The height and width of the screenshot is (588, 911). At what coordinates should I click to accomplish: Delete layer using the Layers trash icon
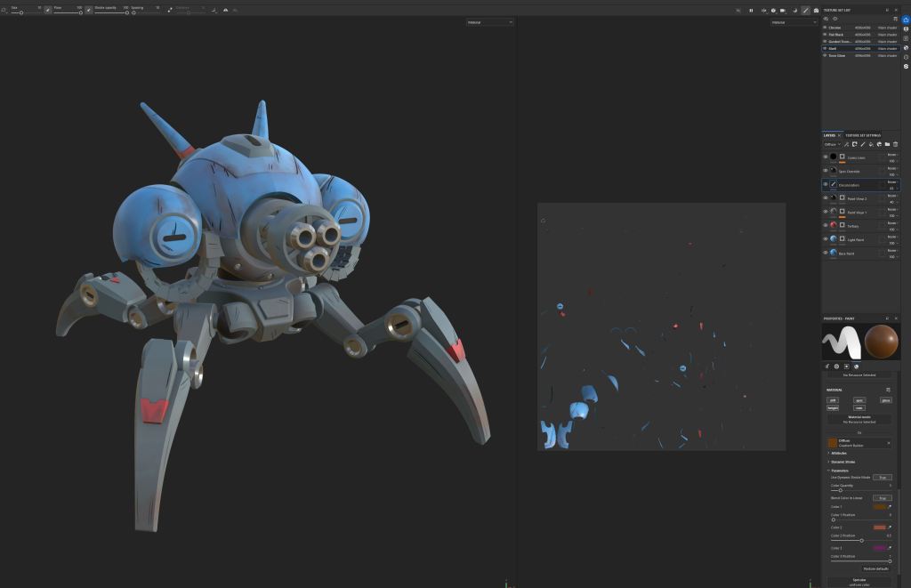895,144
